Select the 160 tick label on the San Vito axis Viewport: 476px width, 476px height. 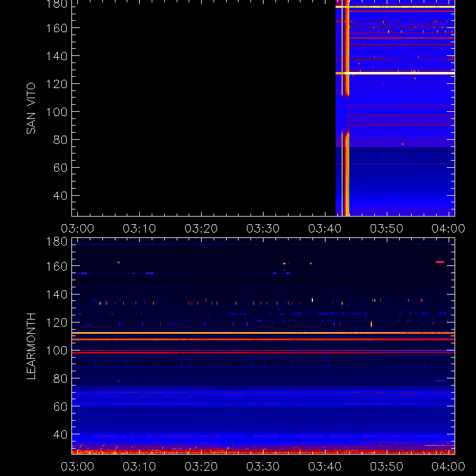[x=57, y=28]
